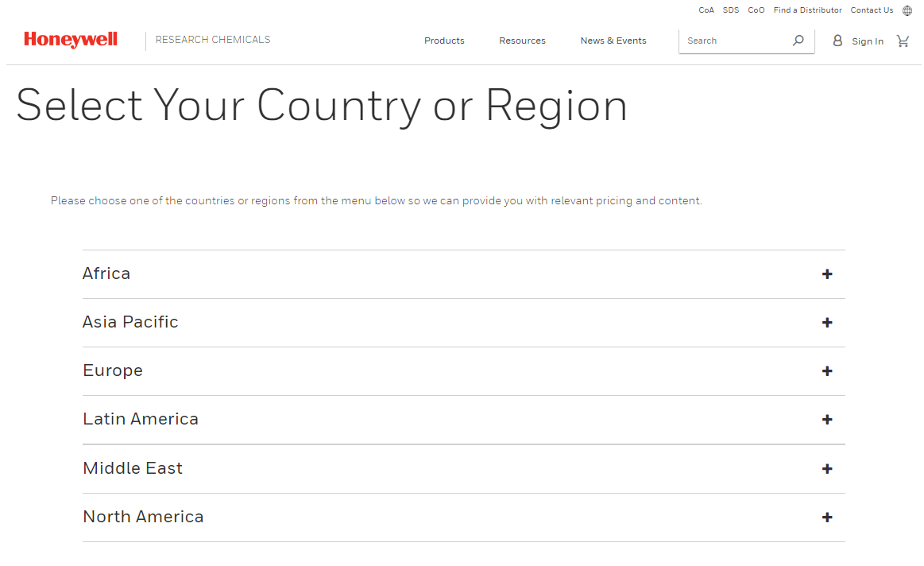This screenshot has height=566, width=924.
Task: Focus the Search input field
Action: coord(735,41)
